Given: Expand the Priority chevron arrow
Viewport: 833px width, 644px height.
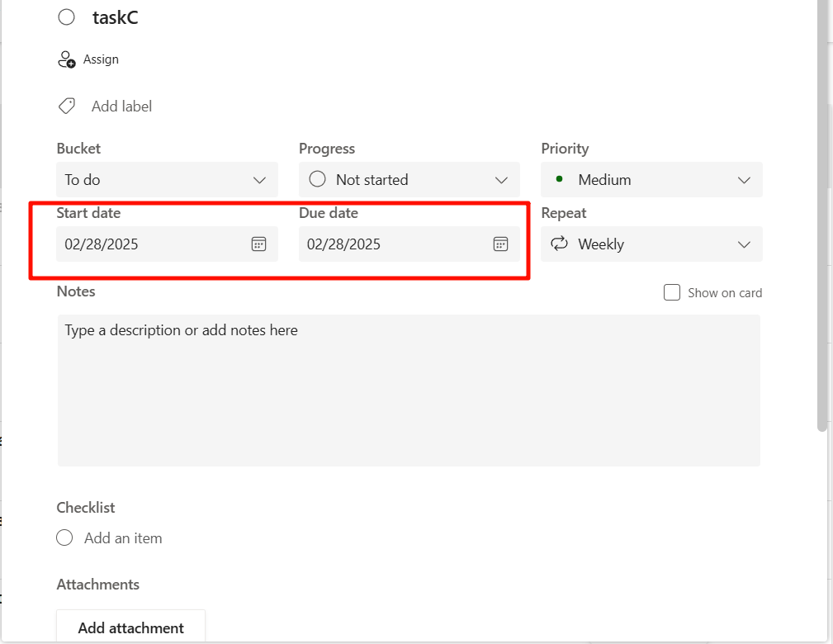Looking at the screenshot, I should click(x=744, y=180).
